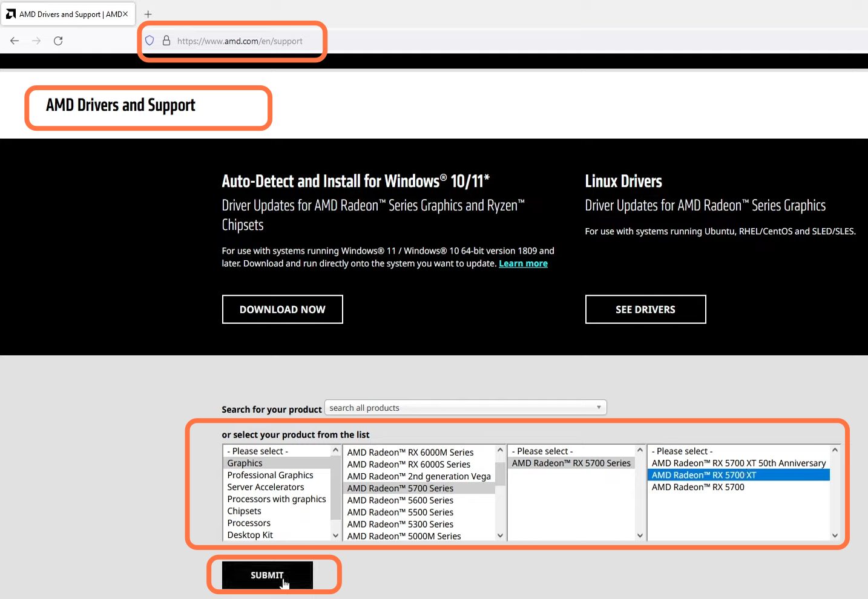This screenshot has height=599, width=868.
Task: Open a new browser tab
Action: click(x=148, y=14)
